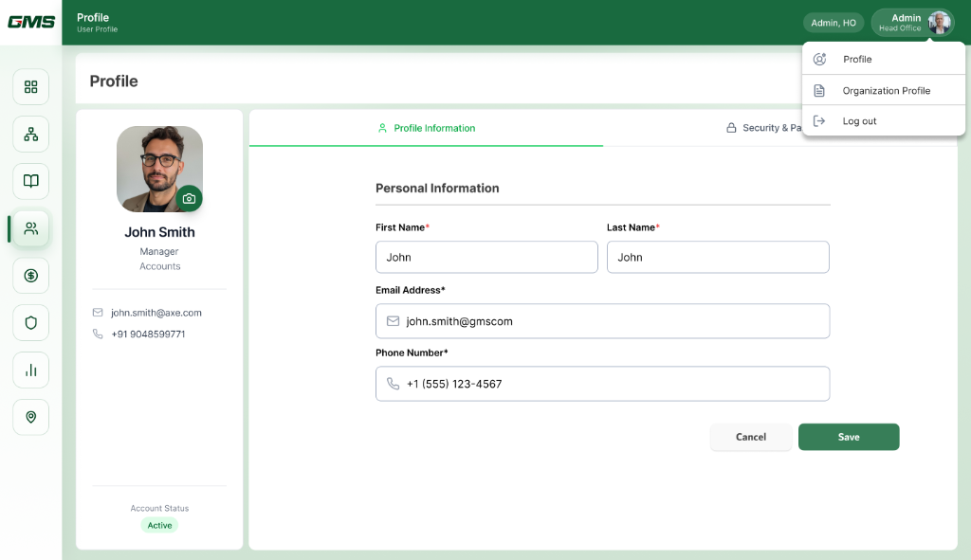Click the person icon on Profile Information tab
The image size is (971, 560).
tap(382, 128)
